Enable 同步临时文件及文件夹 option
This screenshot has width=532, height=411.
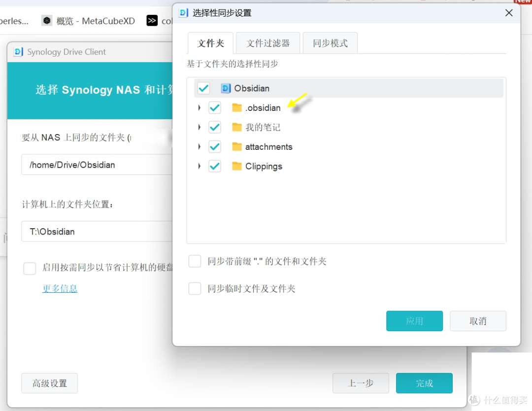coord(195,288)
